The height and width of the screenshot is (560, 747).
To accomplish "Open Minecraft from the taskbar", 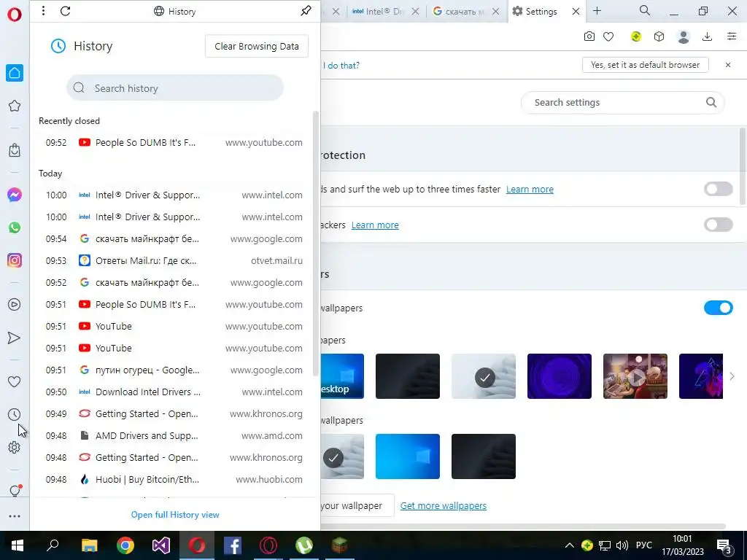I will [340, 545].
